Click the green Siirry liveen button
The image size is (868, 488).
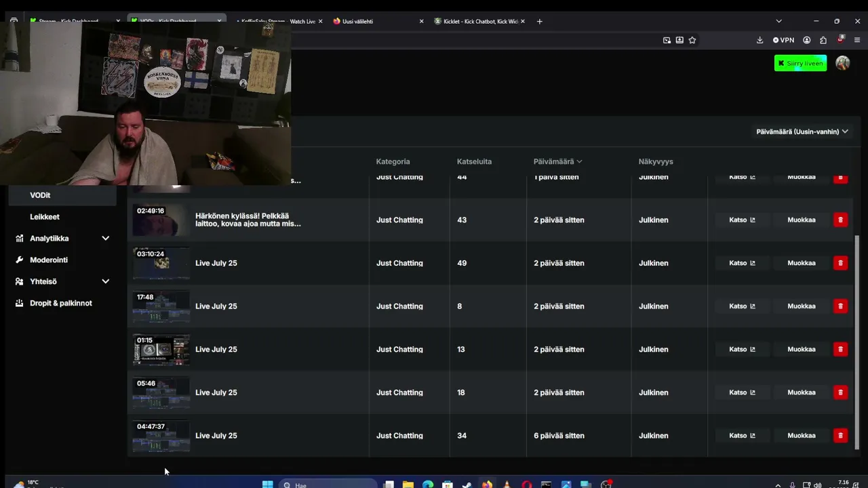800,63
